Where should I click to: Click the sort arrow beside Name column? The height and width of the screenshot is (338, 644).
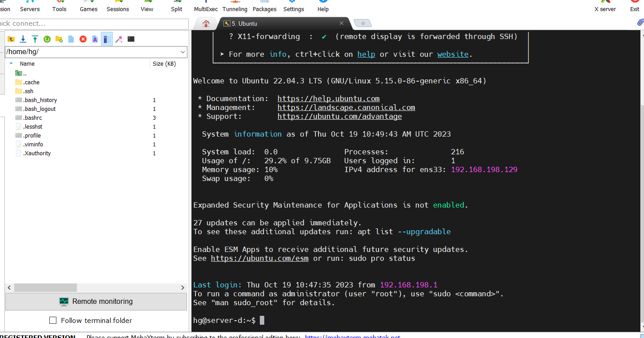(11, 63)
